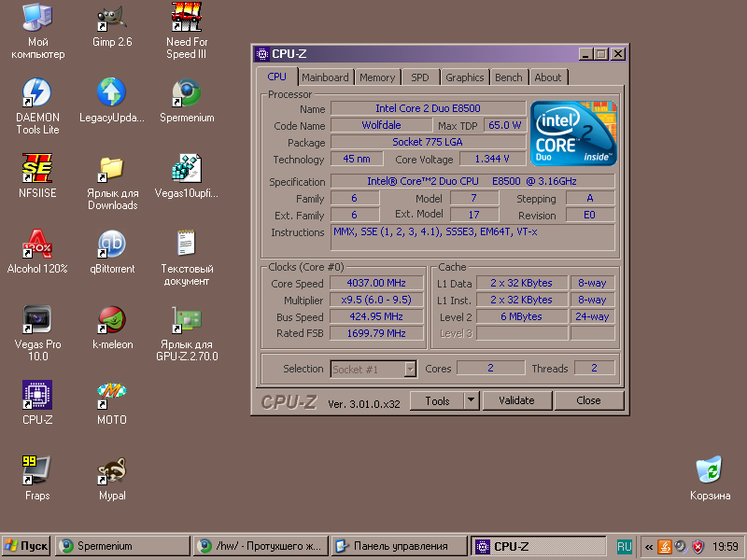
Task: Click the Revision value E0
Action: coord(590,216)
